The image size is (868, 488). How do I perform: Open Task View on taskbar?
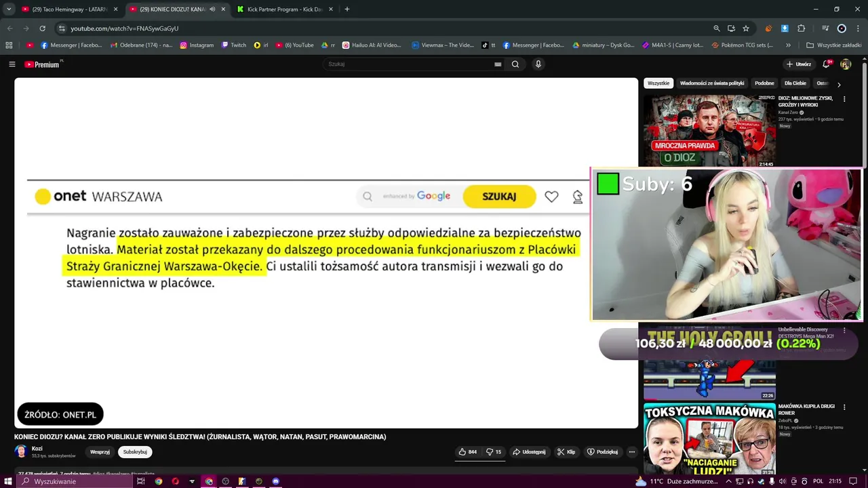[x=141, y=481]
